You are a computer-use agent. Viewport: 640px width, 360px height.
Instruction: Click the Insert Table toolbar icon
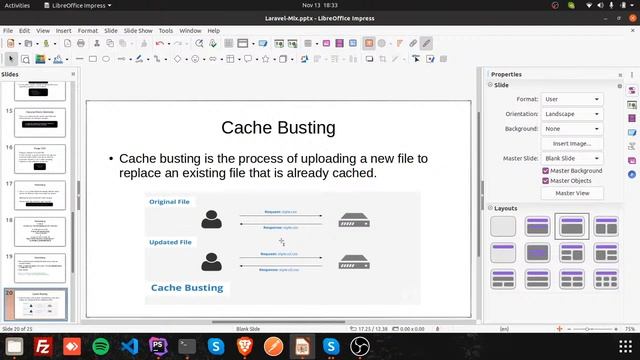[308, 43]
